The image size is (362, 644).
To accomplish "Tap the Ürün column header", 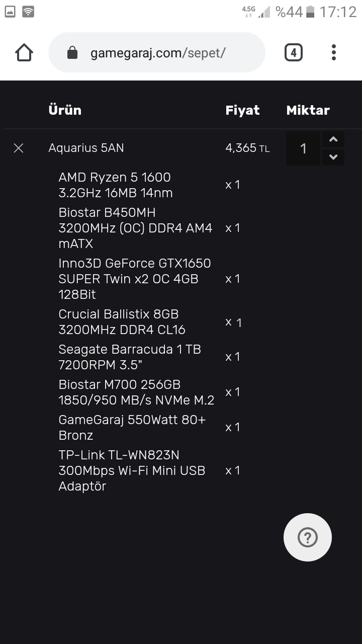I will coord(65,110).
